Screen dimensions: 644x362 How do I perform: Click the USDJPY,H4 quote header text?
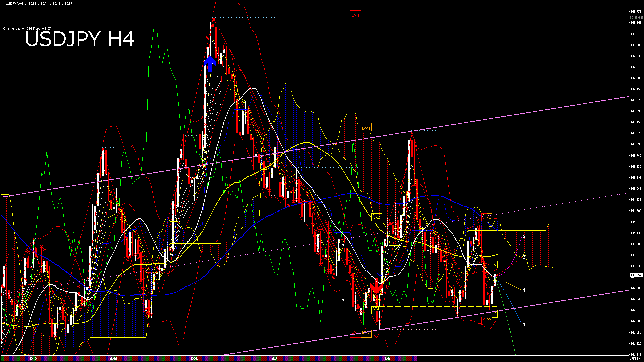pyautogui.click(x=39, y=3)
